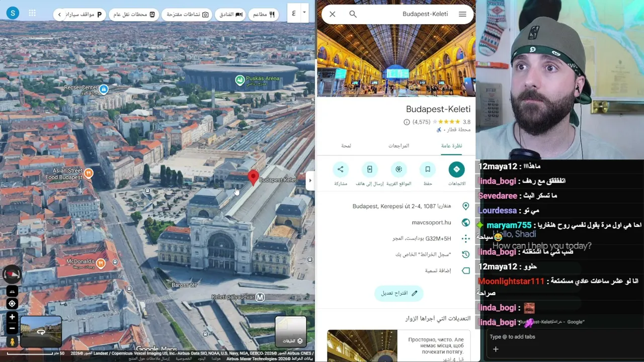Image resolution: width=644 pixels, height=362 pixels.
Task: Select the Parking chip (مواقف سيارات)
Action: coord(84,15)
